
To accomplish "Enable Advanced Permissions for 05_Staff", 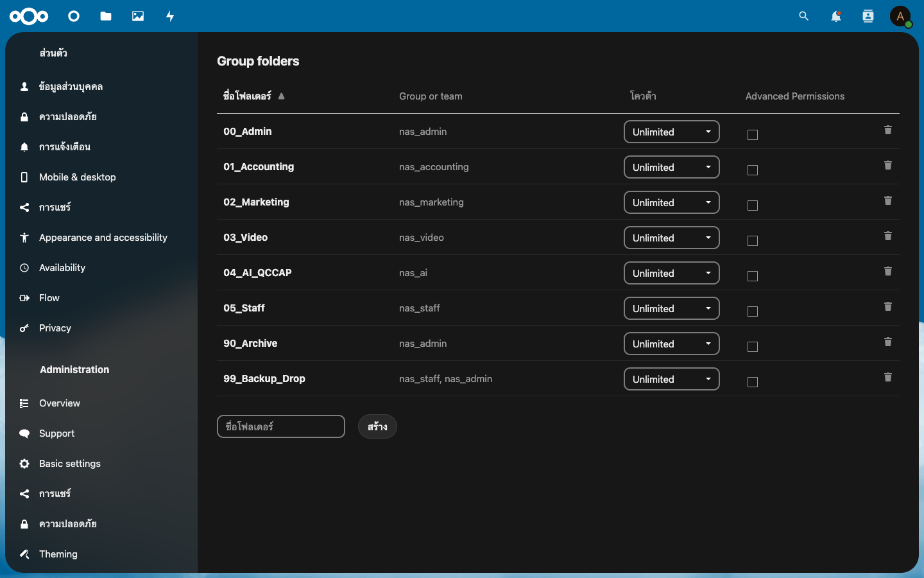I will pos(753,311).
